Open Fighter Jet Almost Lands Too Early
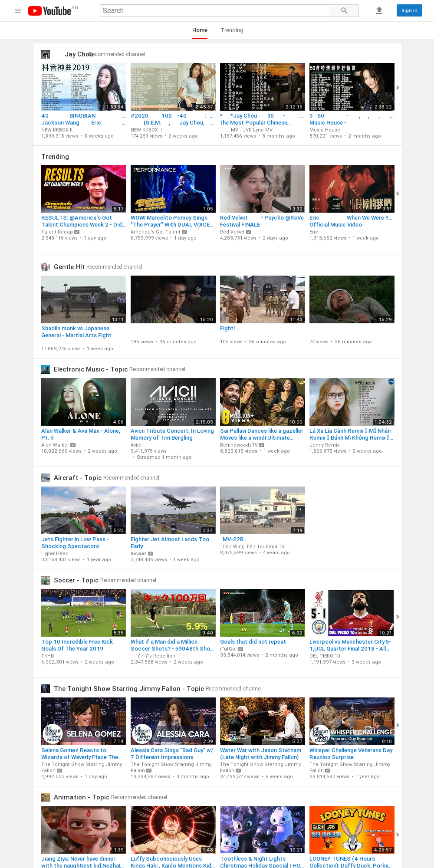 coord(170,543)
